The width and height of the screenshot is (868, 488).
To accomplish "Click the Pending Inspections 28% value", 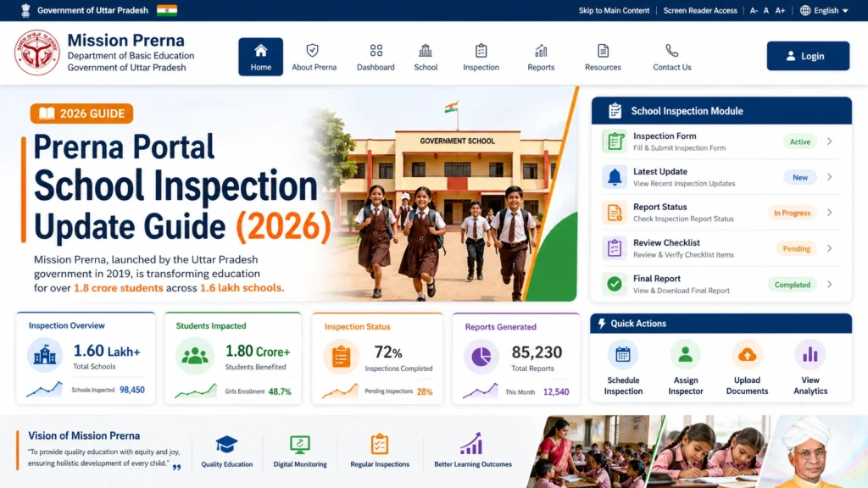I will click(x=425, y=391).
